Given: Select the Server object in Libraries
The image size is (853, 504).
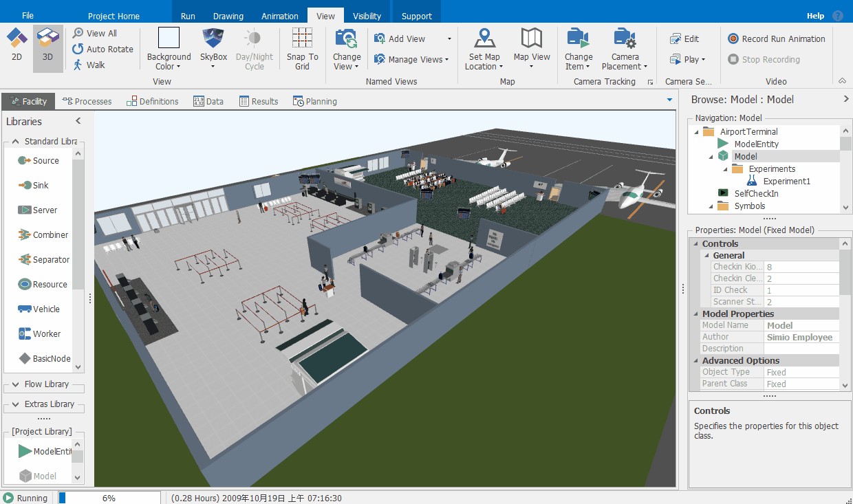Looking at the screenshot, I should [x=45, y=210].
